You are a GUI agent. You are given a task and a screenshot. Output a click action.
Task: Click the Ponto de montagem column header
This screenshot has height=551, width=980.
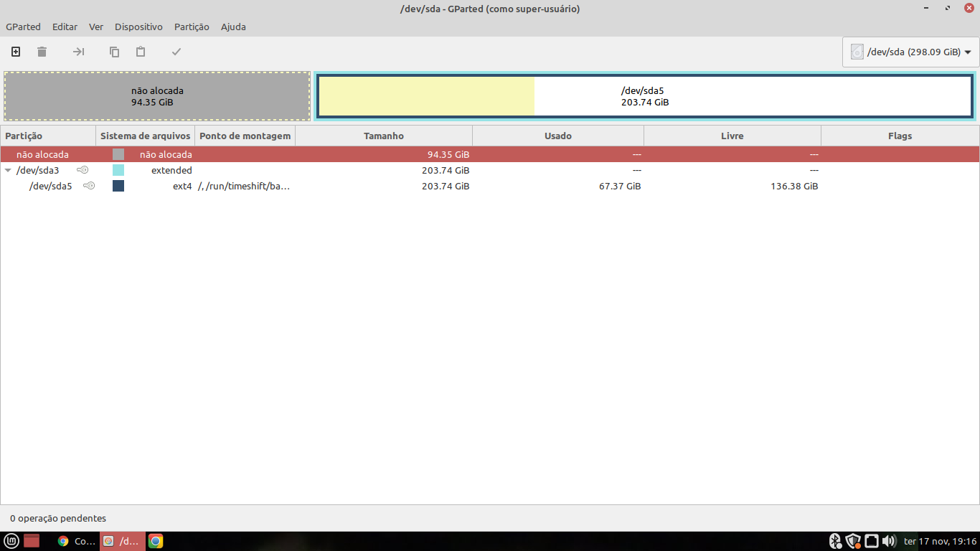[245, 136]
